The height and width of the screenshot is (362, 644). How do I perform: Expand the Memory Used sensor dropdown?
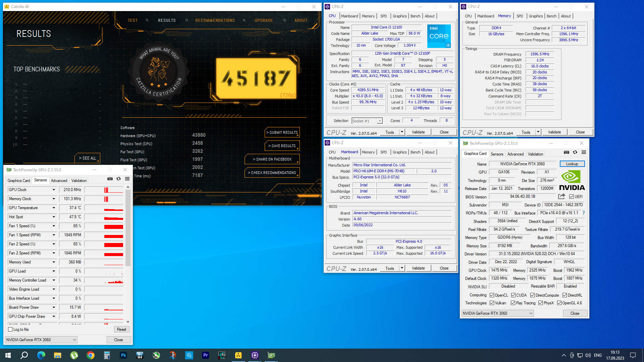tap(54, 262)
